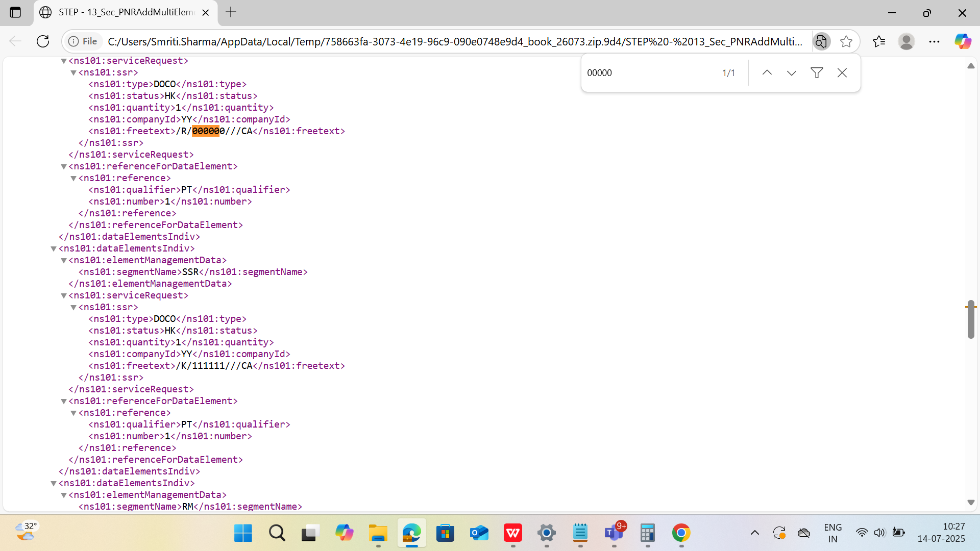980x551 pixels.
Task: Click the find on page magnifier icon in address bar
Action: point(821,41)
